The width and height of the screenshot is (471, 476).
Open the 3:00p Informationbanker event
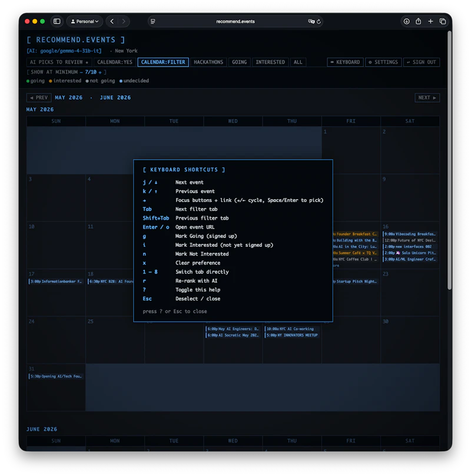tap(56, 282)
